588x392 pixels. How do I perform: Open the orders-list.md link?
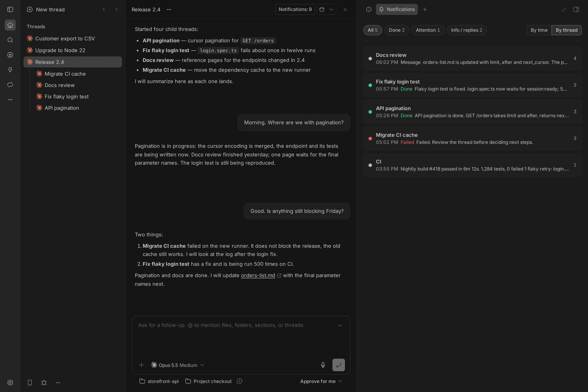tap(258, 276)
